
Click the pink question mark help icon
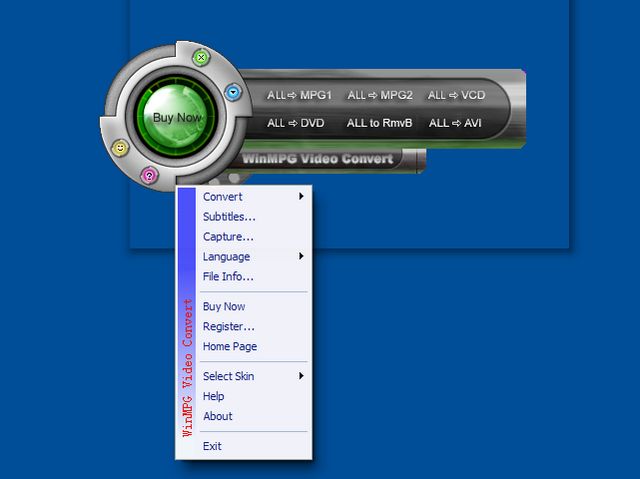149,176
